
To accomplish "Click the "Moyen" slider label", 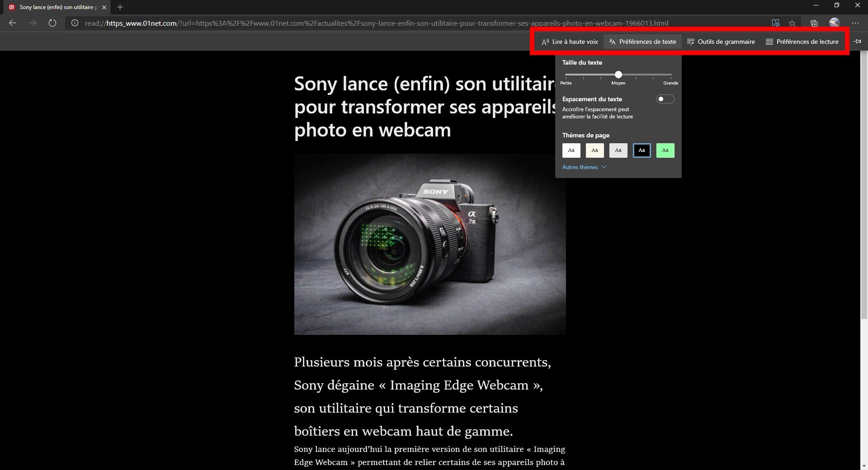I will [x=618, y=83].
